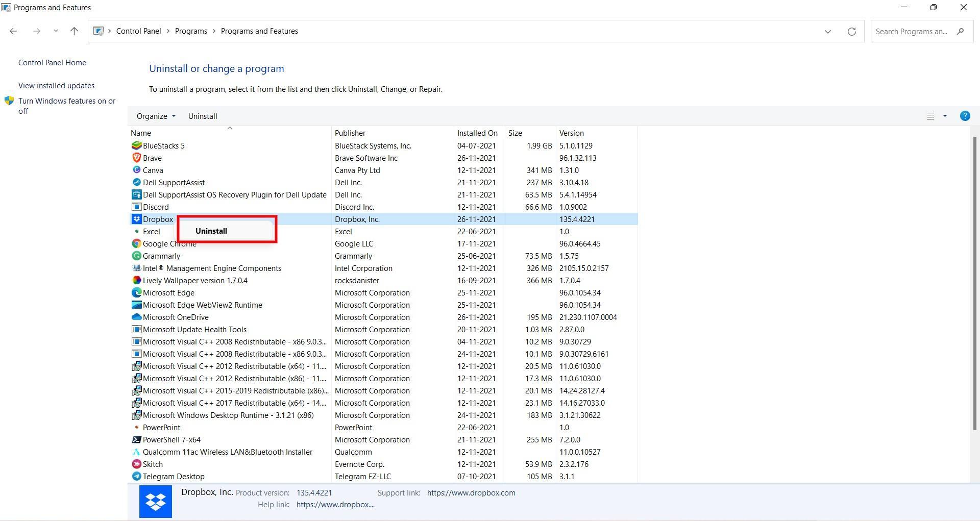Open View installed updates link
Screen dimensions: 980x521
point(56,86)
